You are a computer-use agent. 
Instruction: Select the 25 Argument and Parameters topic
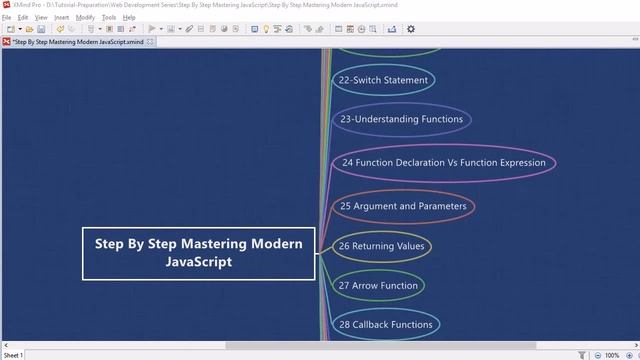[403, 206]
